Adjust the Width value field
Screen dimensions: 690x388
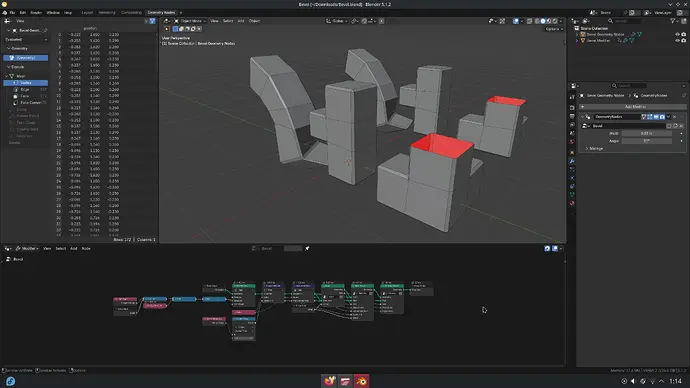646,133
